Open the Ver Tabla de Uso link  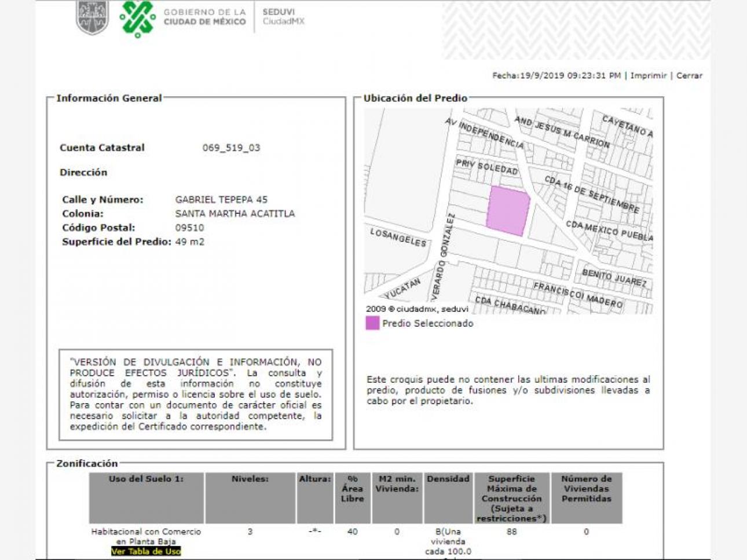(x=146, y=551)
